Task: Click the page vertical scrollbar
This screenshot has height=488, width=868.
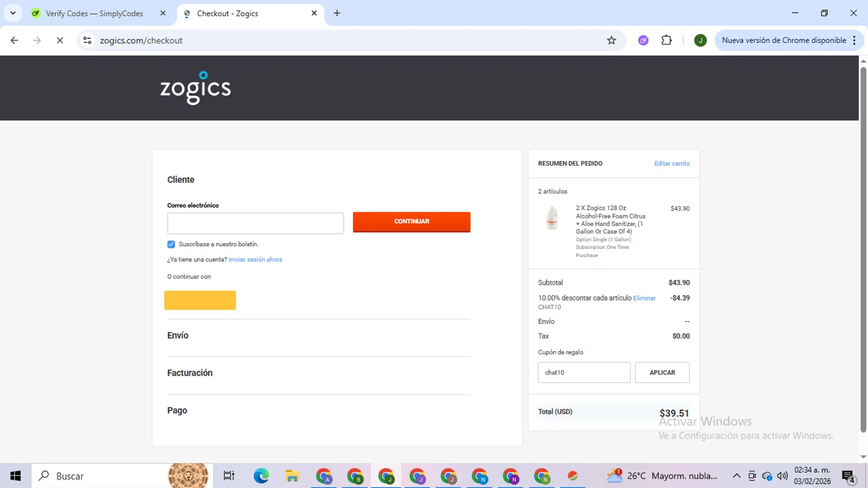Action: click(863, 249)
